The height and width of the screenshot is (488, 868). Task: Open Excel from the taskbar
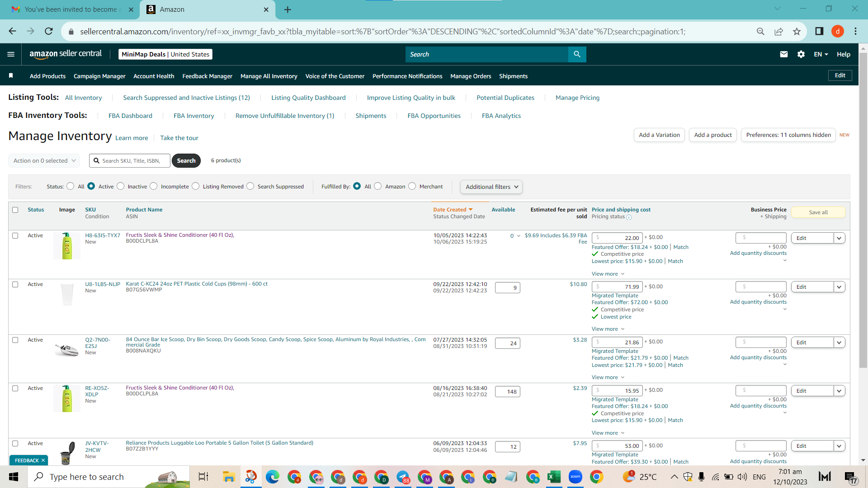(554, 477)
